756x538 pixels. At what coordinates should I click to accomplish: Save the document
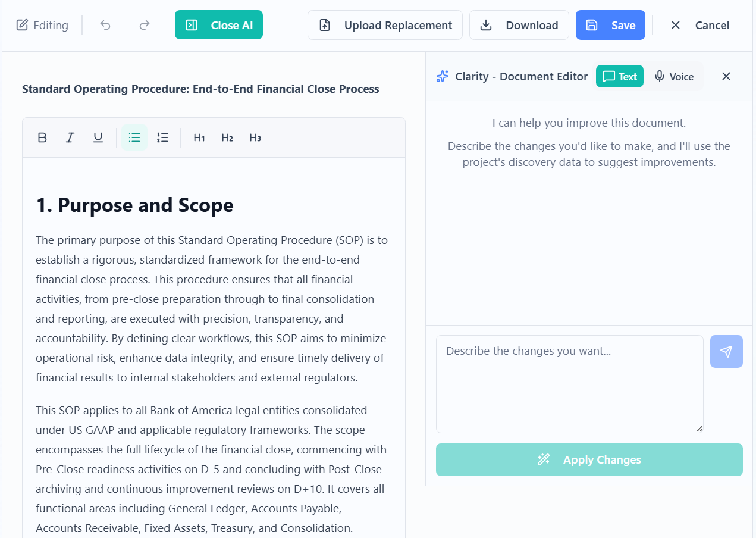[x=610, y=25]
